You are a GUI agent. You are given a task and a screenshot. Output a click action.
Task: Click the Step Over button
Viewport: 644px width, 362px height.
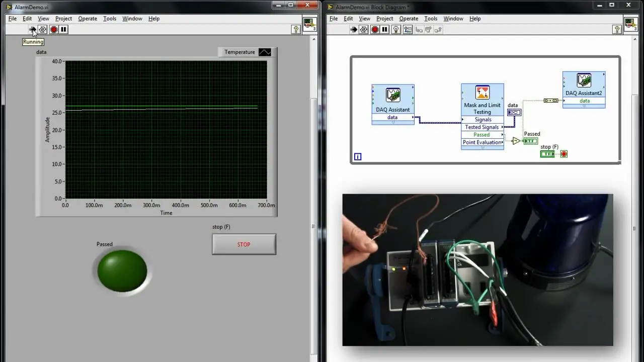click(x=428, y=30)
